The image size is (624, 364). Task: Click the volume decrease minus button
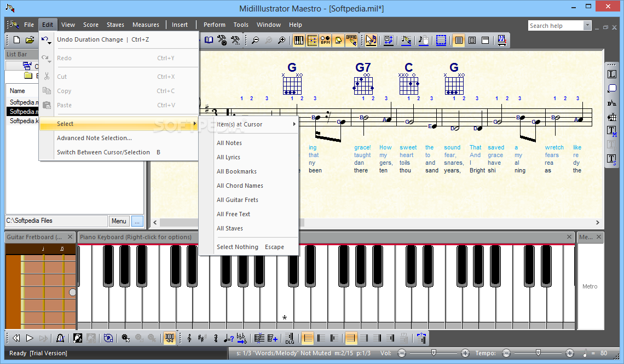tap(402, 353)
